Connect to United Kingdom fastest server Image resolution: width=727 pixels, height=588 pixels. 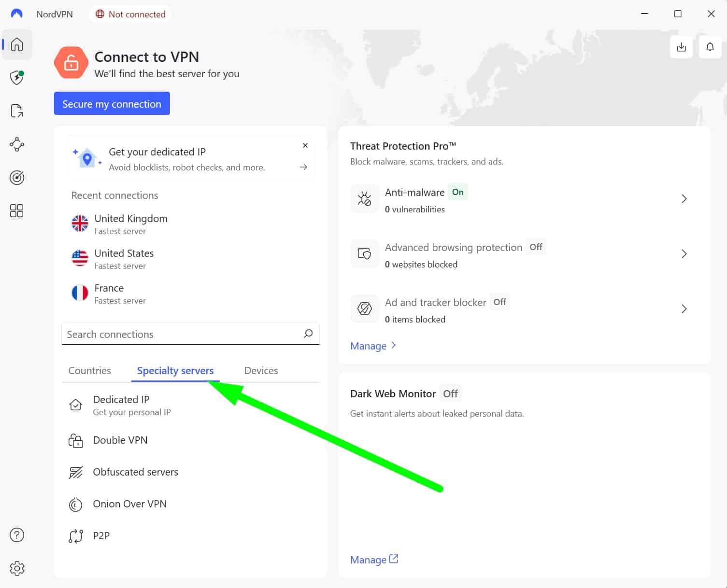point(190,224)
